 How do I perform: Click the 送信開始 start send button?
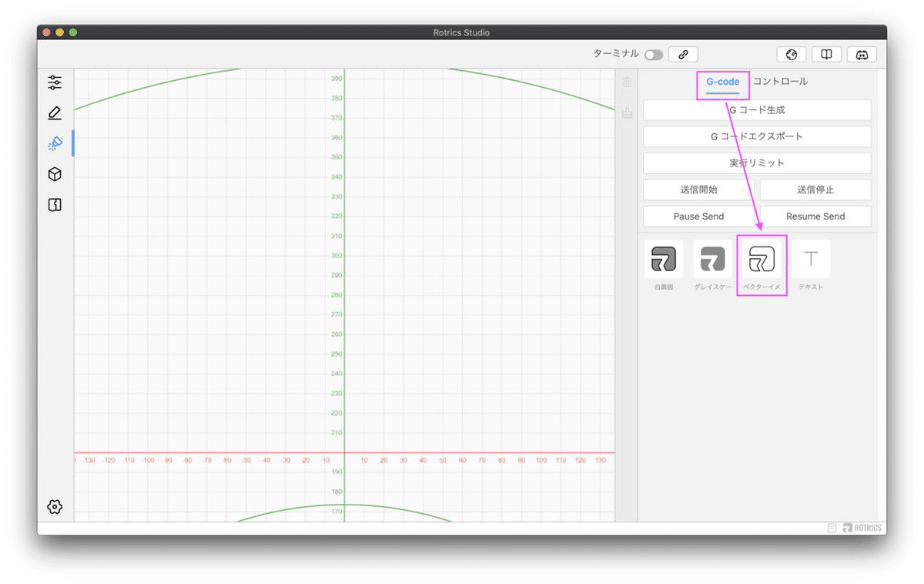tap(699, 190)
